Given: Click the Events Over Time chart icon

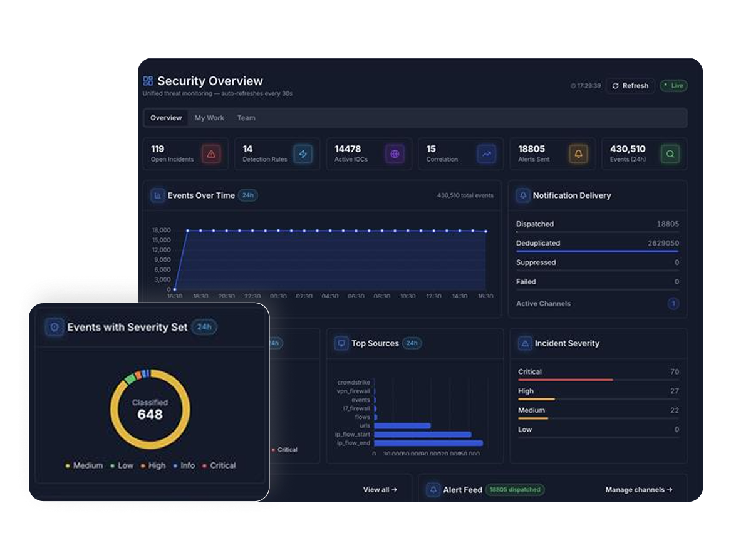Looking at the screenshot, I should (158, 195).
